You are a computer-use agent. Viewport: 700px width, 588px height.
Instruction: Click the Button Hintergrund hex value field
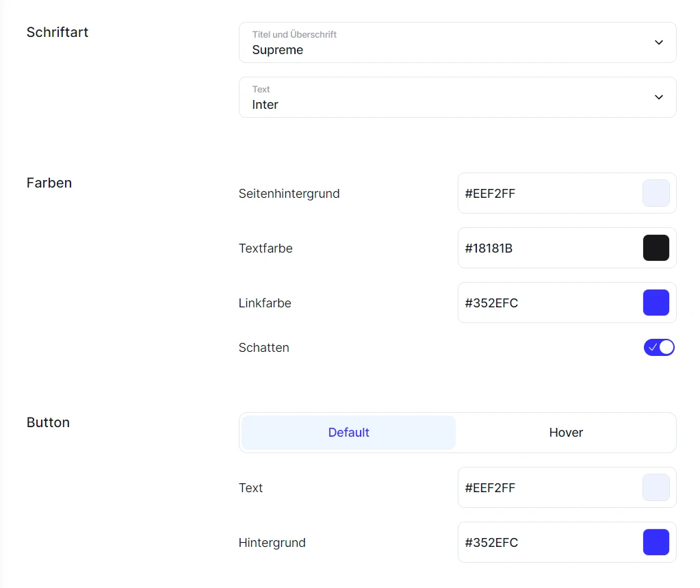click(x=541, y=543)
